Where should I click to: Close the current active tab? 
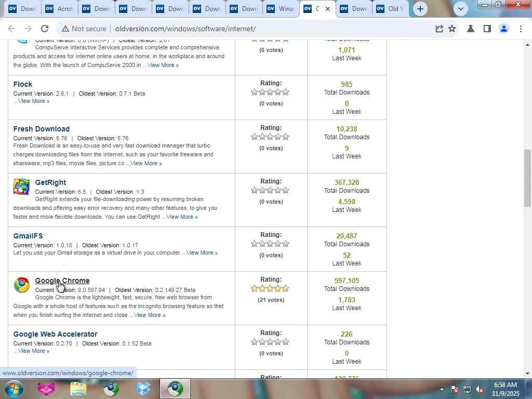point(328,9)
